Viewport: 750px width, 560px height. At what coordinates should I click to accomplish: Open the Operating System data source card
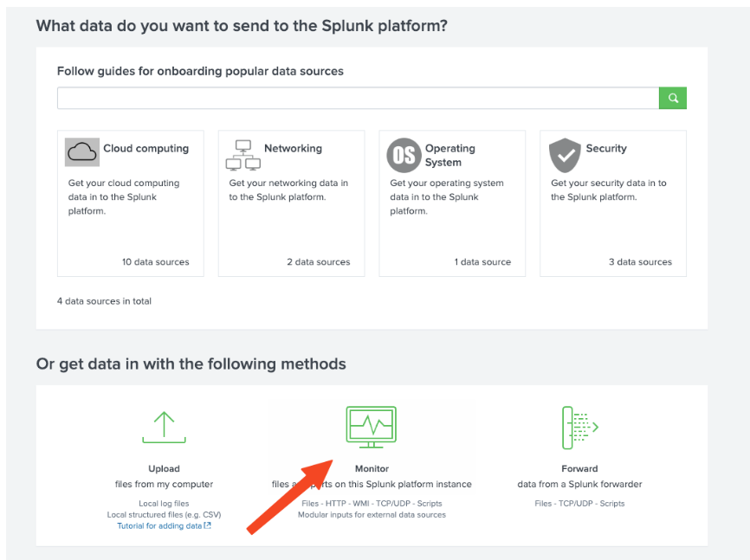451,203
